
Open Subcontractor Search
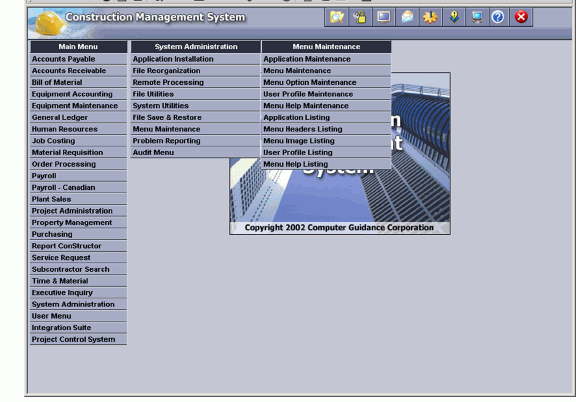coord(79,269)
